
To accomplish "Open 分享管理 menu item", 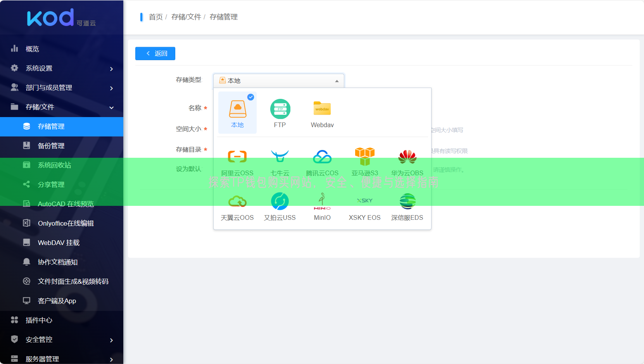I will 62,185.
